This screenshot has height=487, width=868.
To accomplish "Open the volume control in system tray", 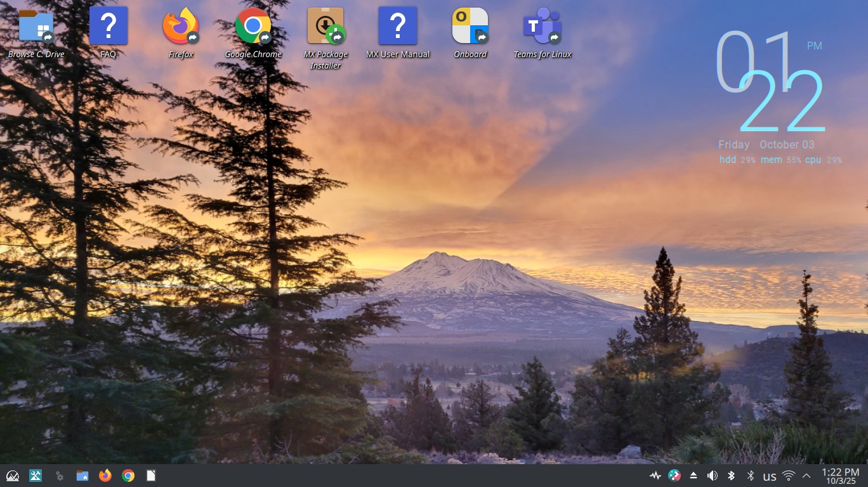I will [x=713, y=476].
